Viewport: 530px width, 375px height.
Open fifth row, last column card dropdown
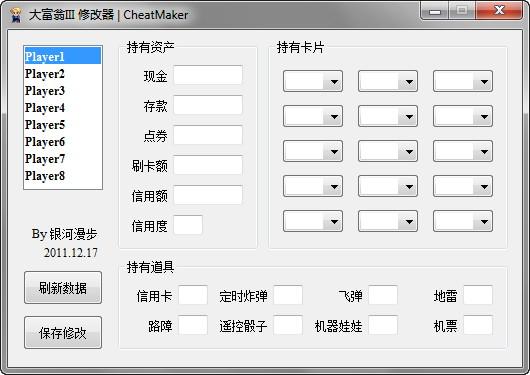(463, 221)
